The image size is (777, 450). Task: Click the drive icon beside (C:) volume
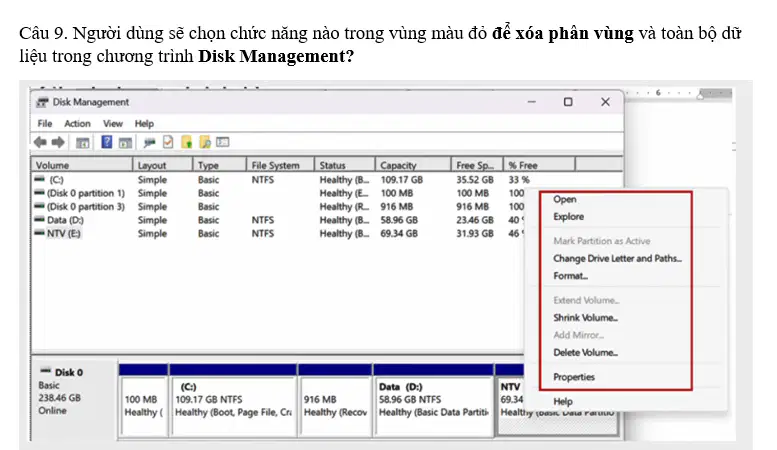(x=40, y=179)
